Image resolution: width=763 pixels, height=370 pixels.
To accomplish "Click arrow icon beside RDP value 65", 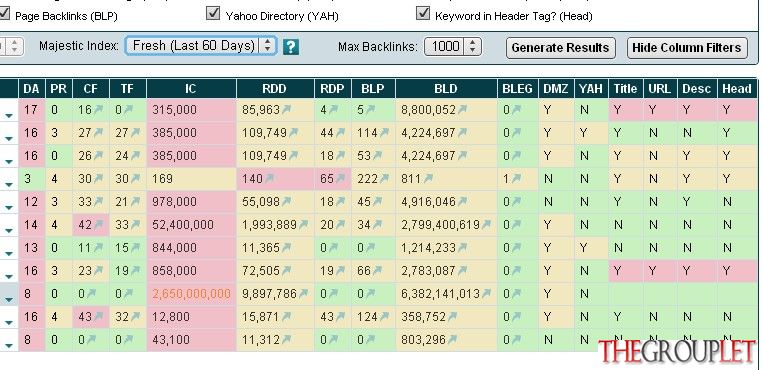I will [340, 179].
